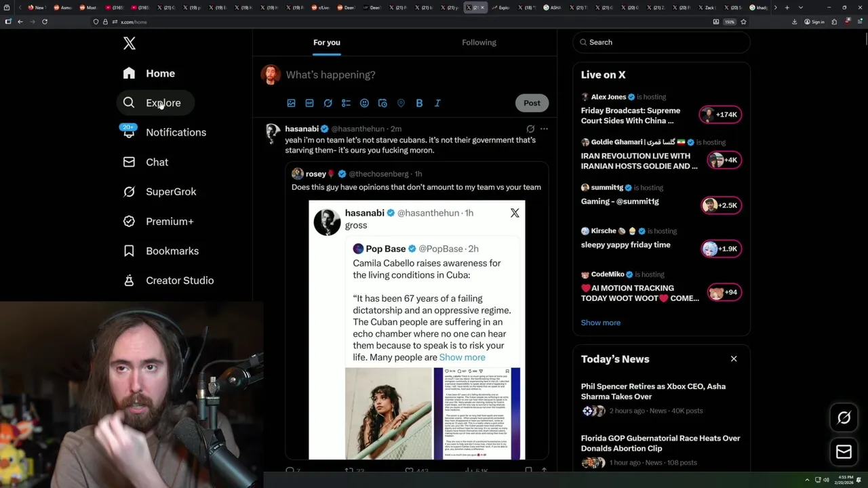The height and width of the screenshot is (488, 868).
Task: Open Notifications with the 20+ badge
Action: [x=164, y=132]
